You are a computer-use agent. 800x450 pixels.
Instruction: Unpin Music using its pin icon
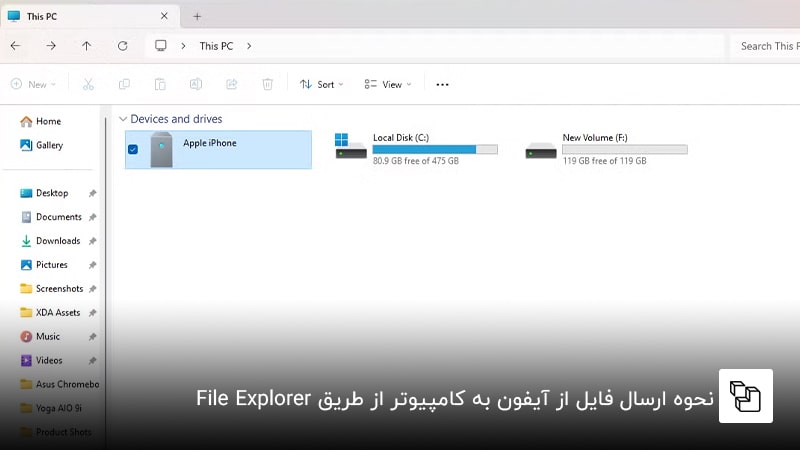[92, 337]
